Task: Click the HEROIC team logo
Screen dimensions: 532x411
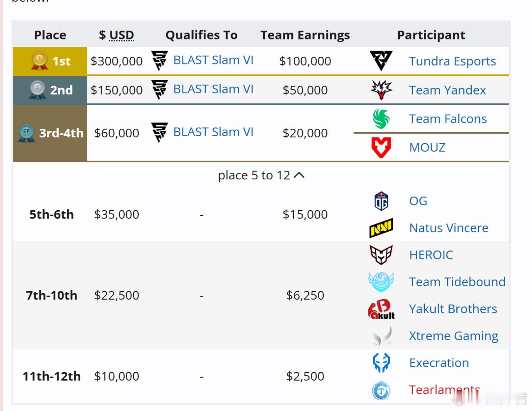Action: (381, 255)
